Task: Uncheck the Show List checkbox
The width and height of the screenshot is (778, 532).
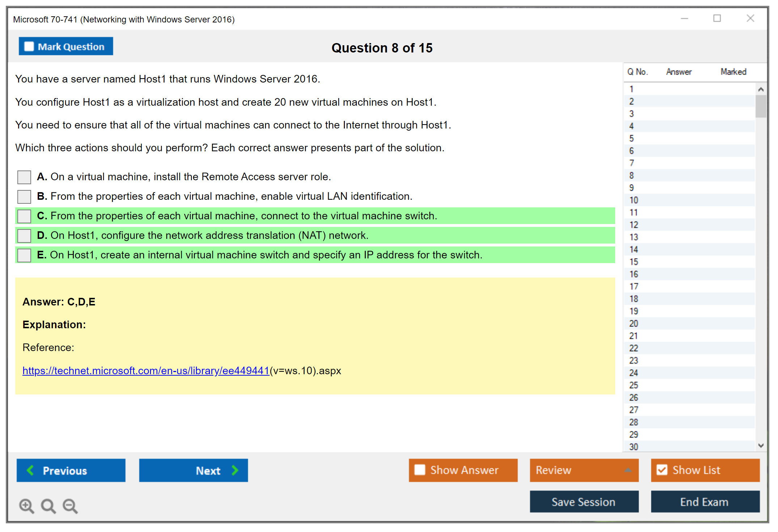Action: point(662,470)
